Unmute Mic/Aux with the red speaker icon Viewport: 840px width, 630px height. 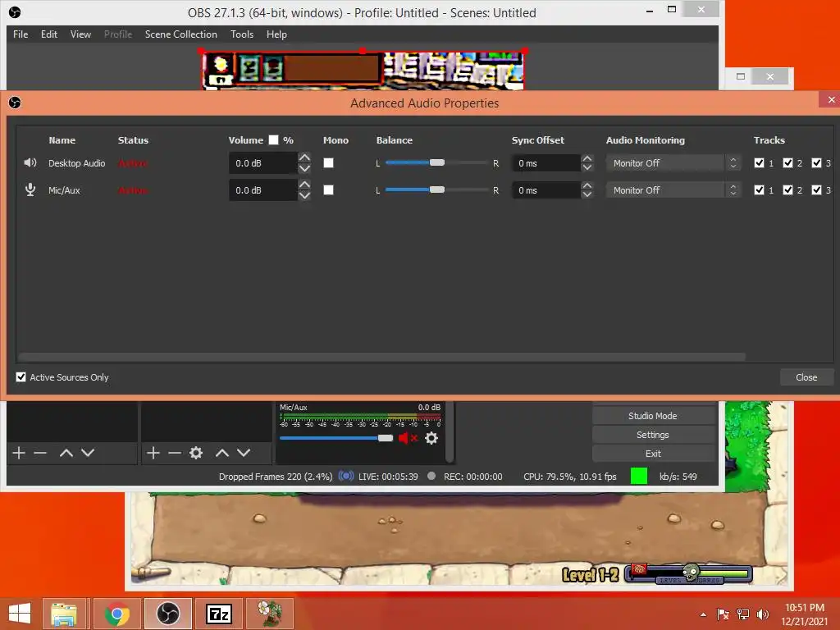click(408, 438)
